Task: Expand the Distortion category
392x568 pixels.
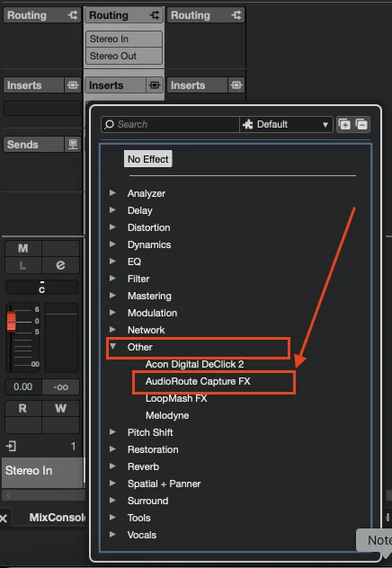Action: tap(112, 226)
